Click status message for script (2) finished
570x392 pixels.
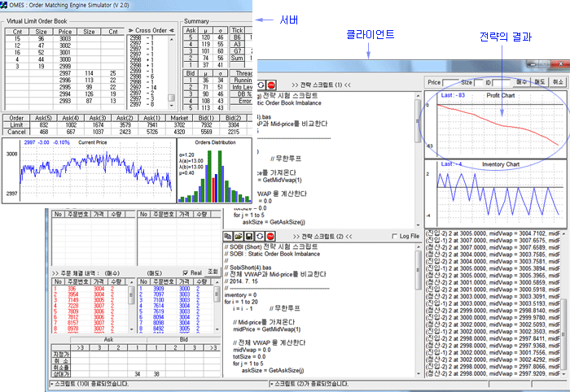click(x=309, y=384)
